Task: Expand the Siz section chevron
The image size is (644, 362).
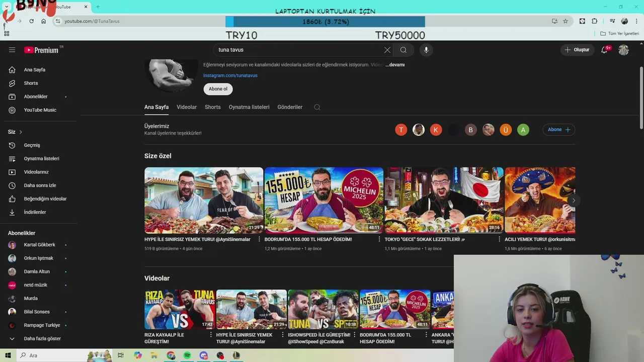Action: point(21,132)
